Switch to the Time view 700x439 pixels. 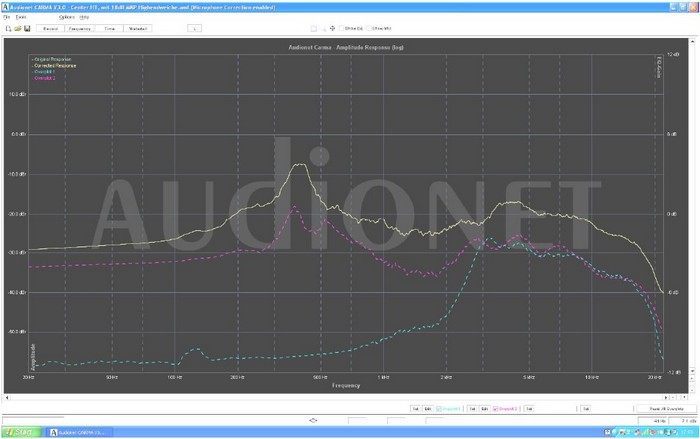tap(109, 29)
